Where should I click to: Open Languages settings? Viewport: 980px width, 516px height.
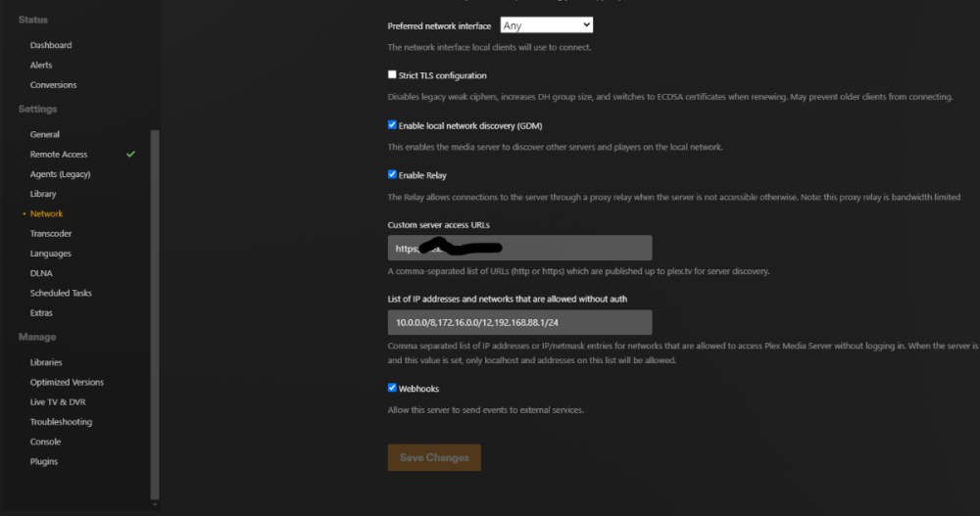(51, 254)
